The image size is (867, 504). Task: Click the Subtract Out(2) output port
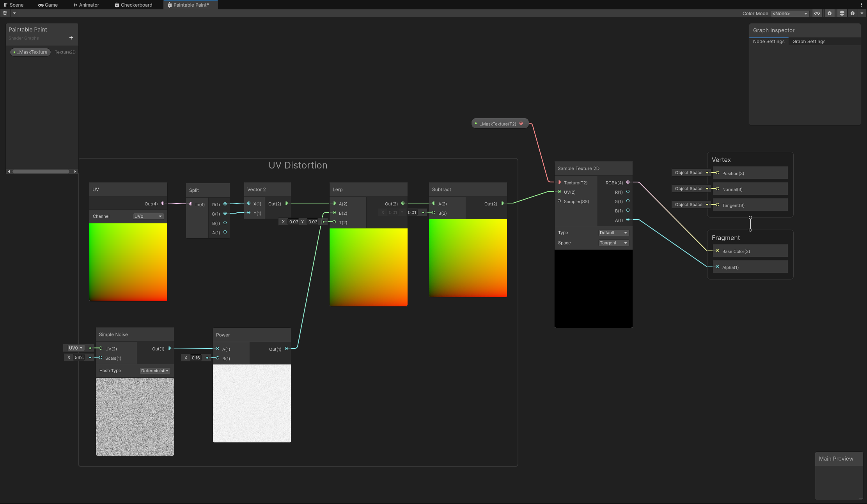coord(502,203)
